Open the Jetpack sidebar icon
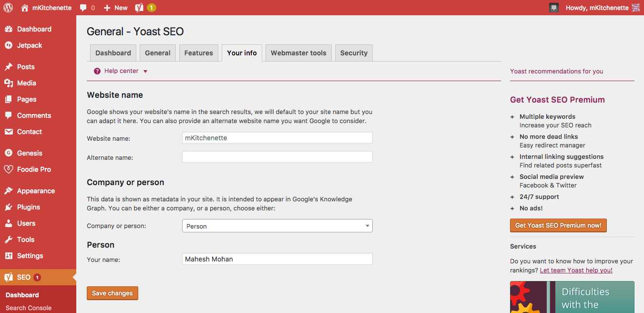The image size is (644, 313). pos(9,45)
